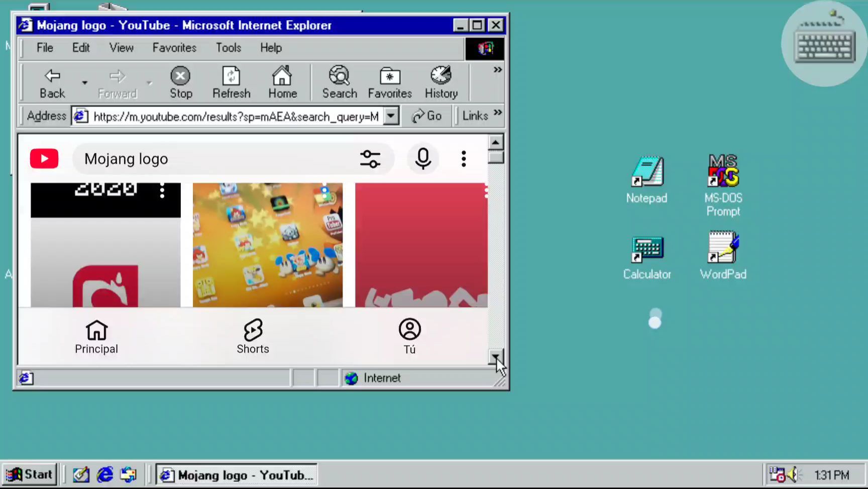Open the Principal home tab

tap(96, 336)
